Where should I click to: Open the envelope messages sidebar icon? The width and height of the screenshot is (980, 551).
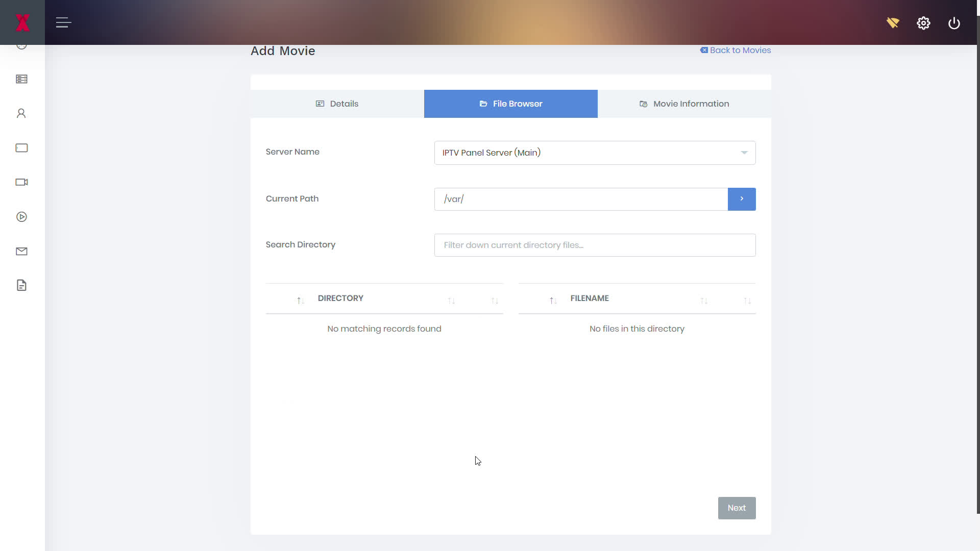pyautogui.click(x=21, y=251)
